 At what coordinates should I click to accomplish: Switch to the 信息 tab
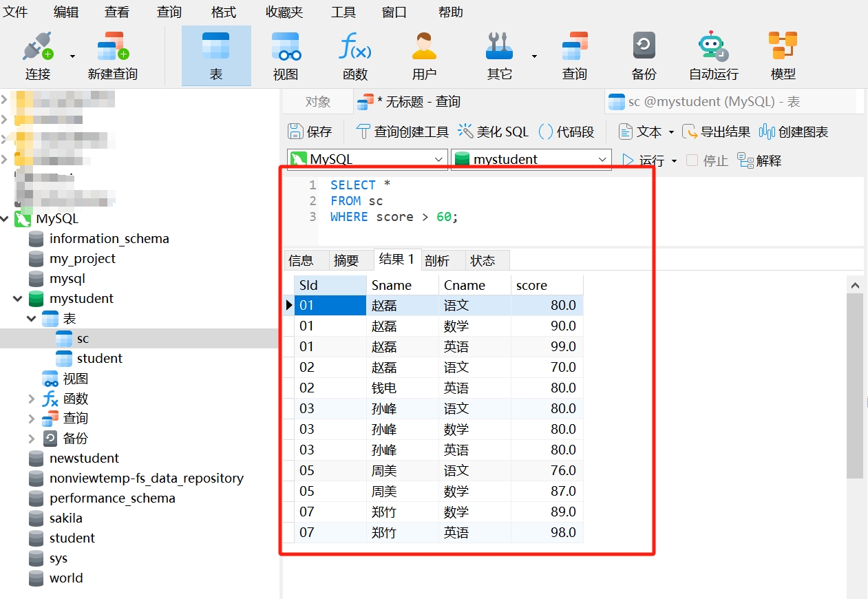(301, 260)
